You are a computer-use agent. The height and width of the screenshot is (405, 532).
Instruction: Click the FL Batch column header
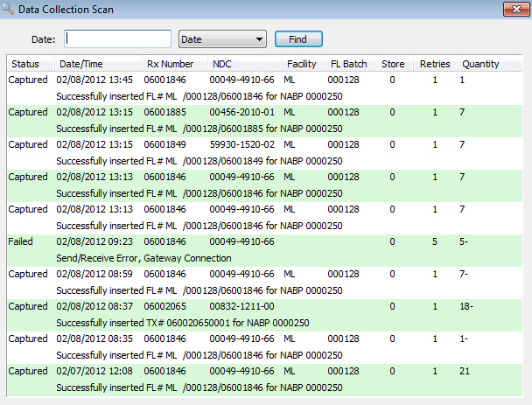[347, 64]
